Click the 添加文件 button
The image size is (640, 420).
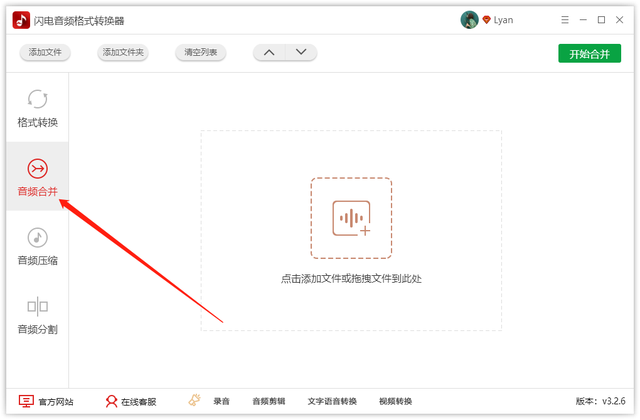pos(45,52)
